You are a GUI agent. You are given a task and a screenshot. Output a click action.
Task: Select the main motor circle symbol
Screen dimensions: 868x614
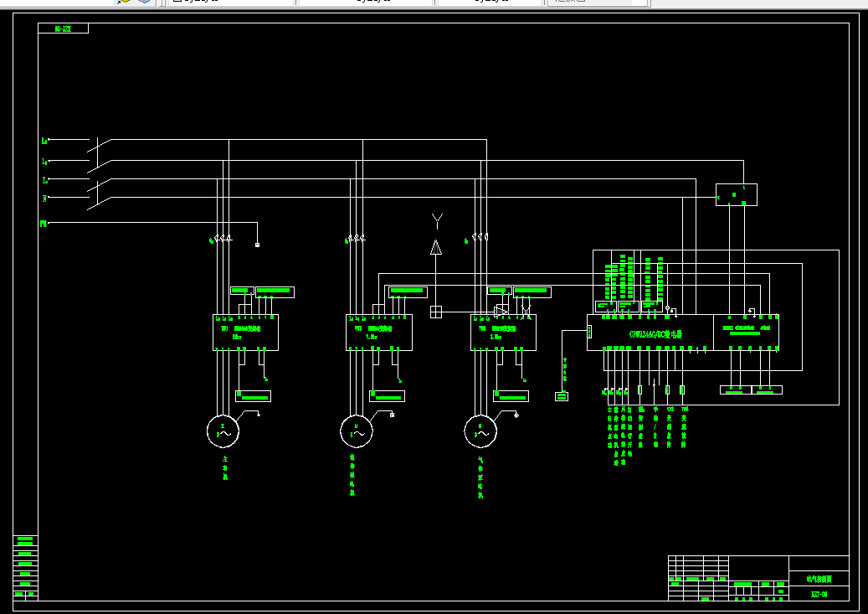point(223,431)
